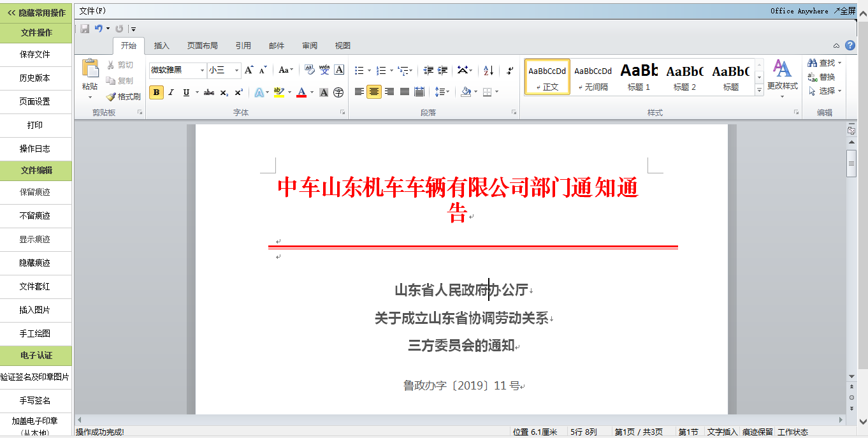Toggle center alignment button

(374, 92)
